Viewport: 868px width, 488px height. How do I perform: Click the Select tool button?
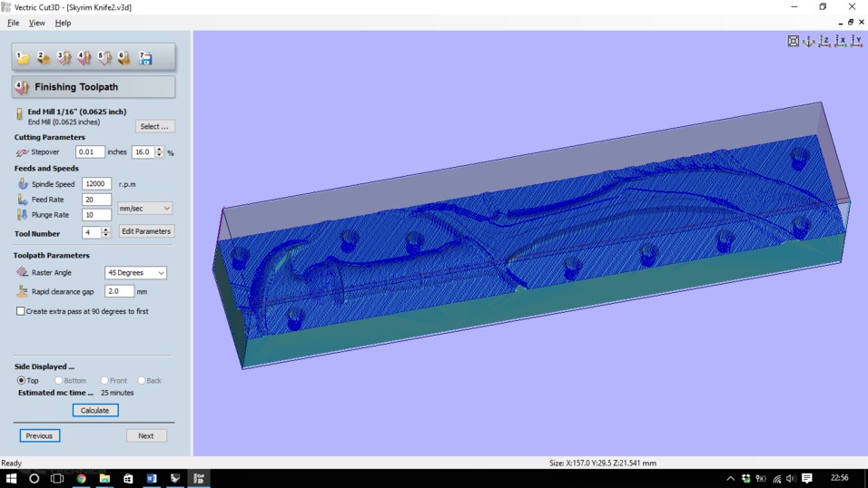pyautogui.click(x=154, y=126)
